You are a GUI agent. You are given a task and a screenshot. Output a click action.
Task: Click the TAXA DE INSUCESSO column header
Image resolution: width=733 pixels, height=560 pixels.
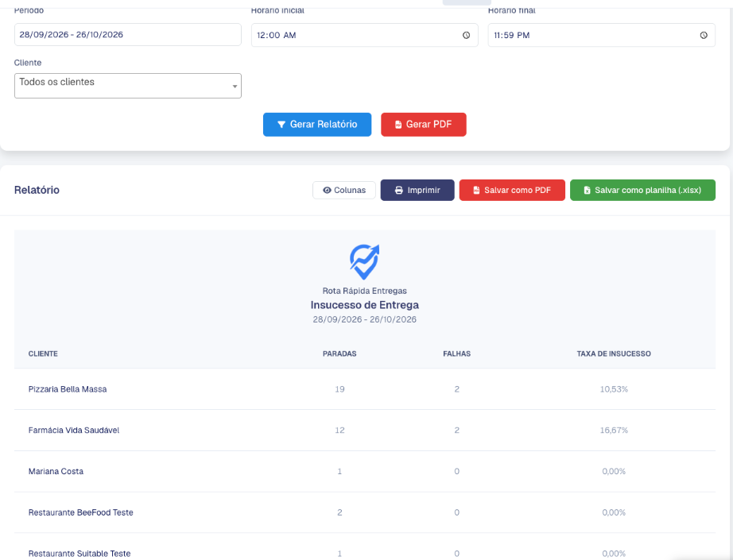tap(613, 353)
